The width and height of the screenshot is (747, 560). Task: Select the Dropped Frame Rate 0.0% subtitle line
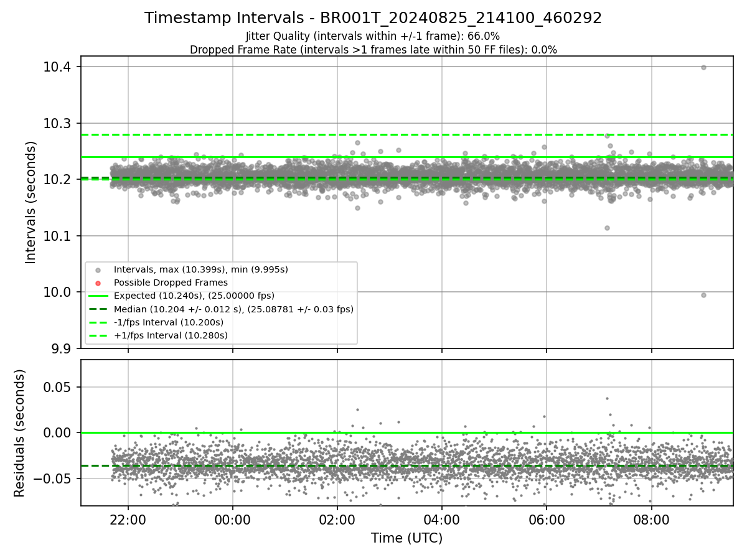(373, 50)
